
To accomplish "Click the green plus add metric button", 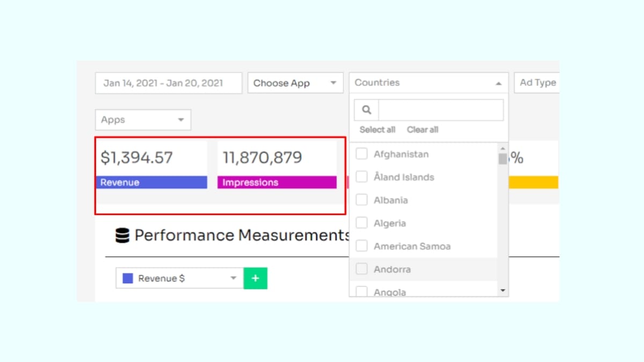I will 255,278.
